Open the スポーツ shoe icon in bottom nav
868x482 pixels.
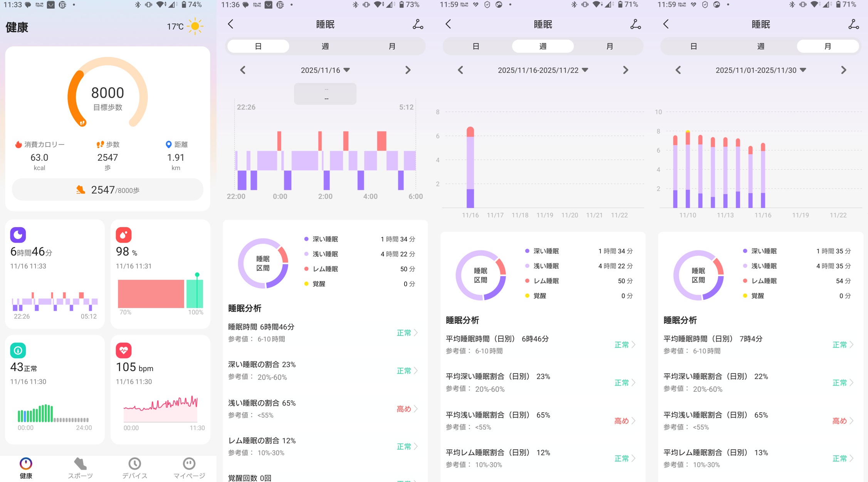[80, 464]
